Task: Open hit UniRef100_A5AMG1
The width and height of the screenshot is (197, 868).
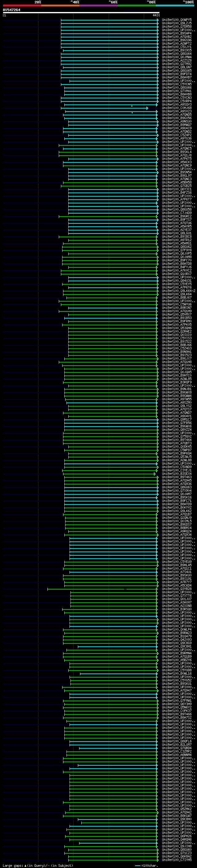Action: click(177, 243)
